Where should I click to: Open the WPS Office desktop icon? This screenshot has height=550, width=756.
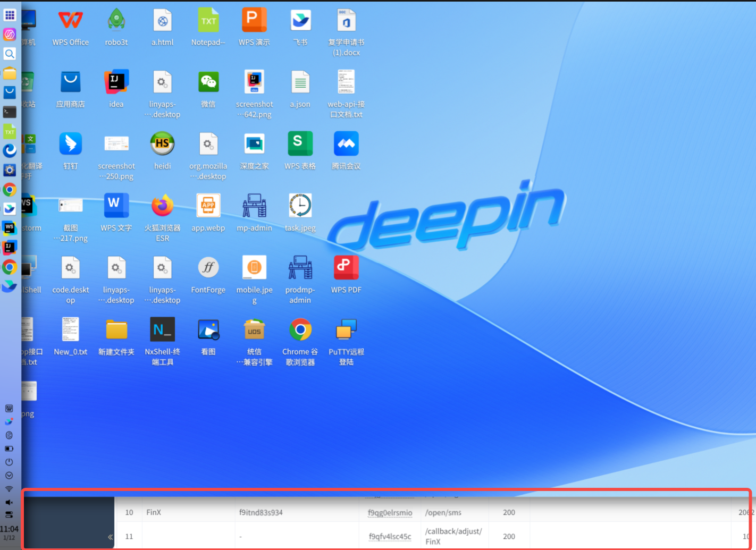click(71, 28)
